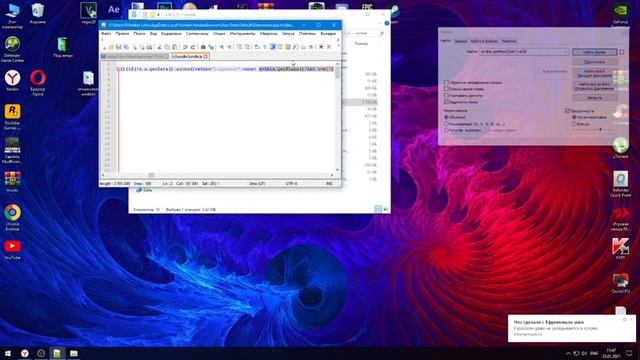Viewport: 640px width, 360px height.
Task: Open the Поиск menu
Action: point(139,33)
